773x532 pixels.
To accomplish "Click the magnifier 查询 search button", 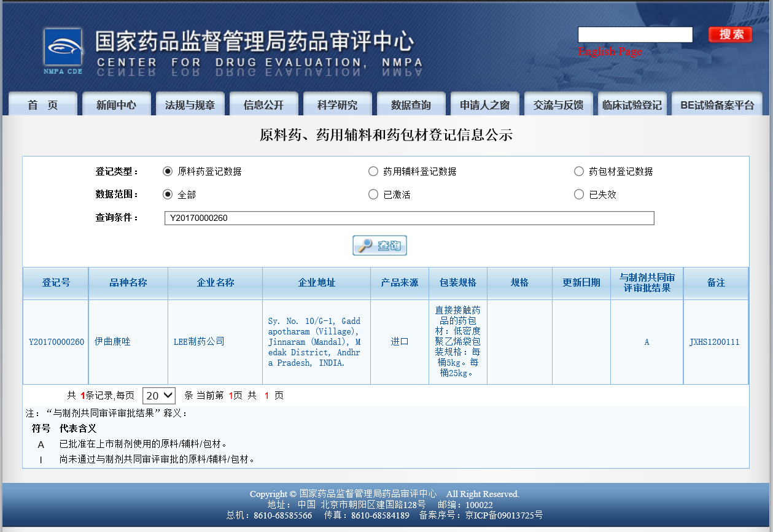I will [379, 245].
